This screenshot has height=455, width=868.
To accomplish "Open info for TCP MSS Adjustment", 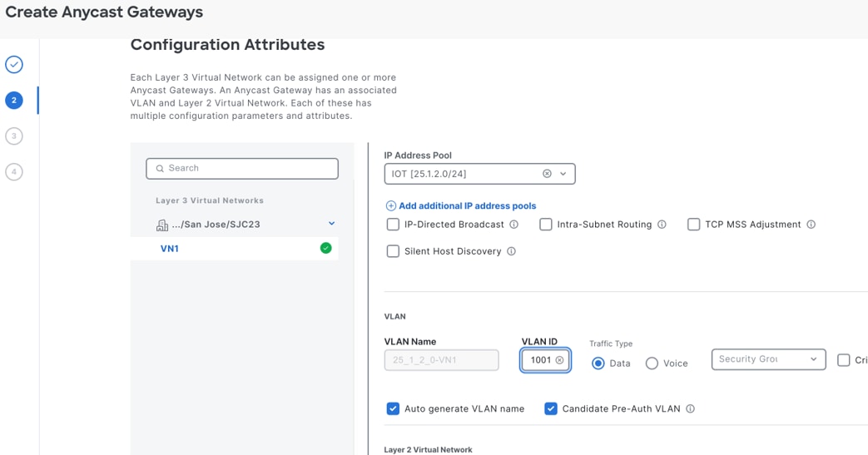I will (x=811, y=225).
